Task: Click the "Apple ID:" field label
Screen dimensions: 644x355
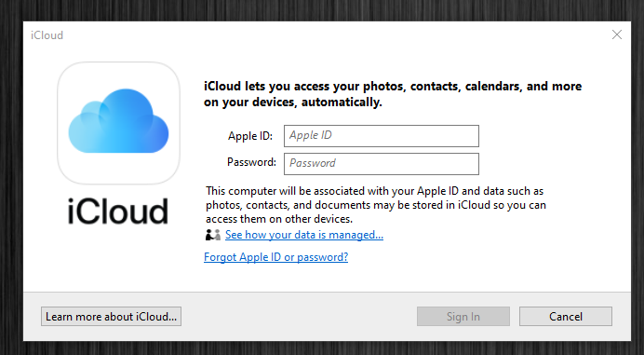Action: pyautogui.click(x=250, y=136)
